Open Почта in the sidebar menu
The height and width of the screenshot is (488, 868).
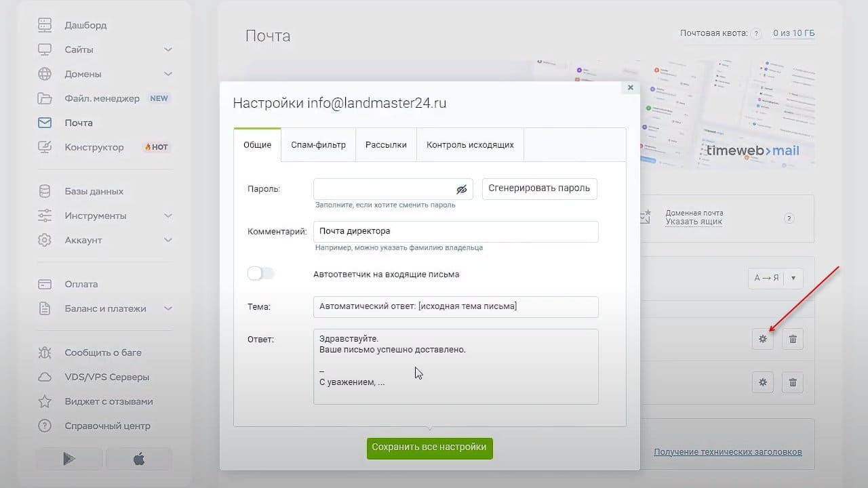click(x=79, y=123)
